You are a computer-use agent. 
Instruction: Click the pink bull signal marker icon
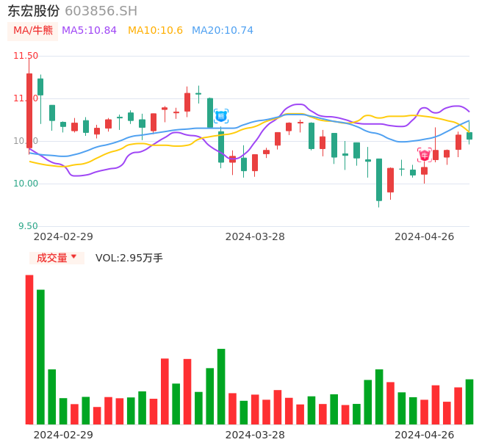click(425, 155)
